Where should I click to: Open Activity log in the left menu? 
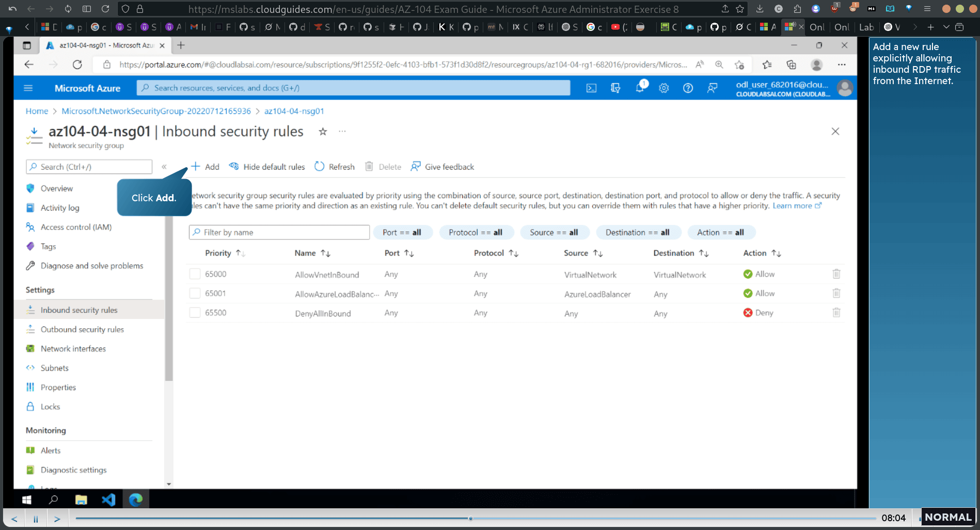[x=60, y=207]
